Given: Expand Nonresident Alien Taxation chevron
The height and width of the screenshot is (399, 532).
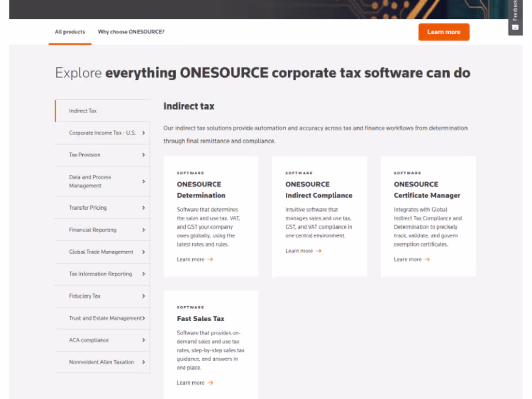Looking at the screenshot, I should (x=144, y=362).
